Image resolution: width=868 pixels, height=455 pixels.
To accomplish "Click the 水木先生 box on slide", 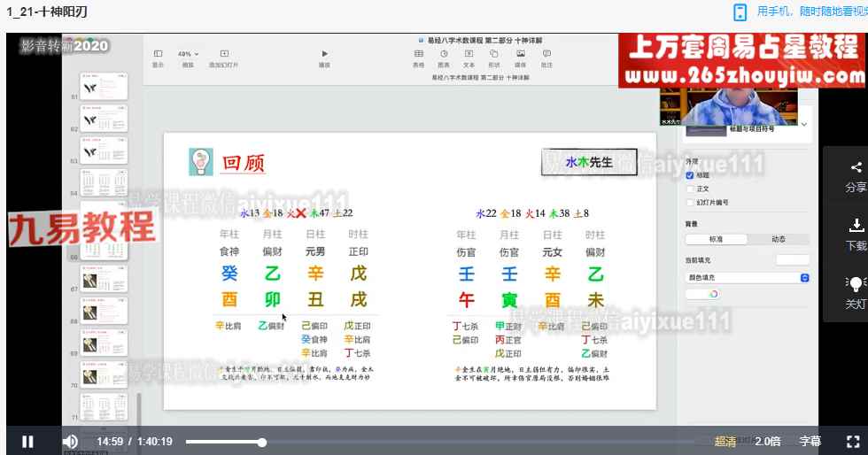I will point(589,162).
